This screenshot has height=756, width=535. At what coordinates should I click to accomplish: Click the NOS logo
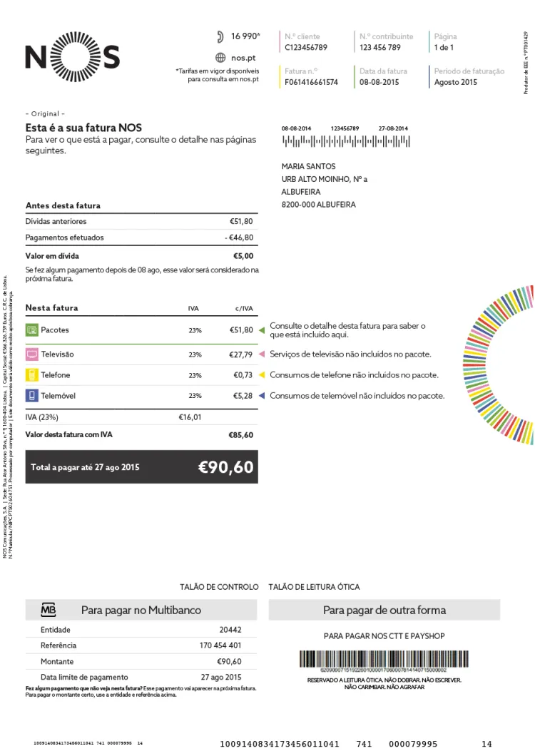(72, 57)
